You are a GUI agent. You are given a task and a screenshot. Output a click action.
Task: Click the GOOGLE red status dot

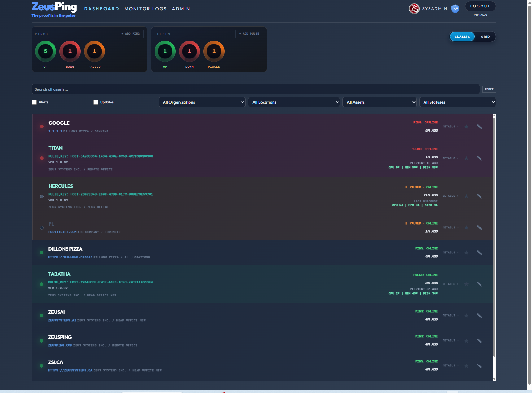point(42,127)
